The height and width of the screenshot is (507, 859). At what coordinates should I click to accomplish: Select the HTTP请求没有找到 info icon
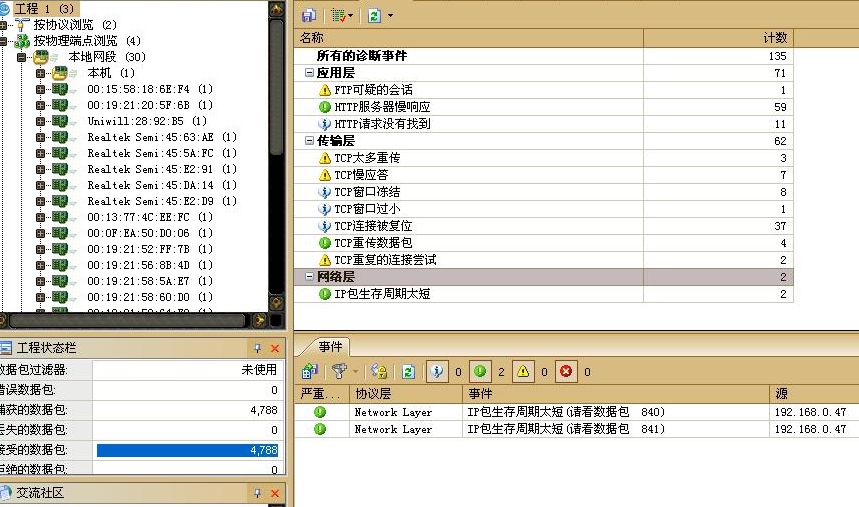pos(325,124)
